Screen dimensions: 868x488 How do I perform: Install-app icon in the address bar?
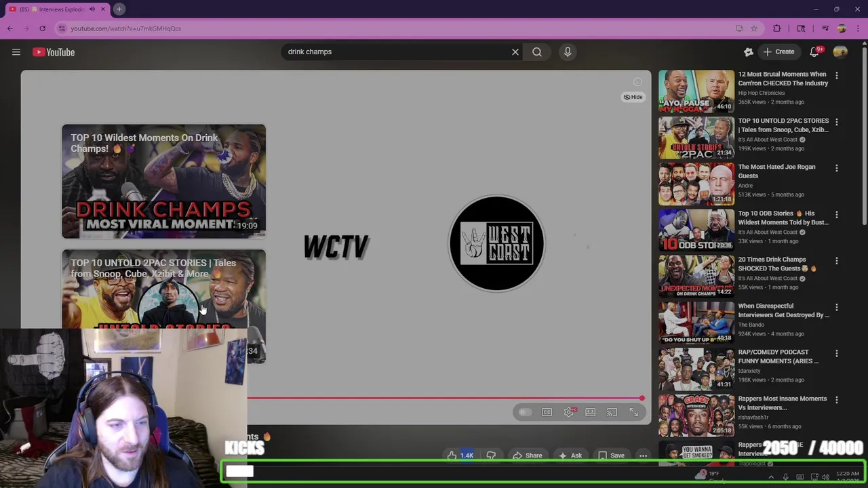click(739, 28)
